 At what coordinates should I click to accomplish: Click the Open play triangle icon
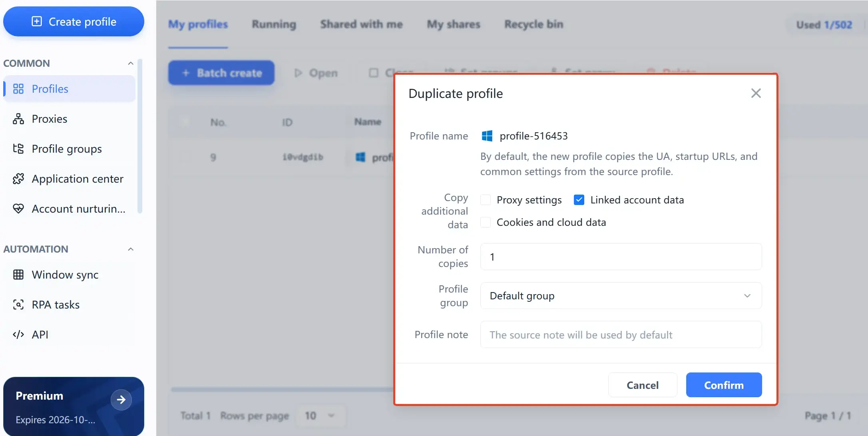click(x=298, y=73)
